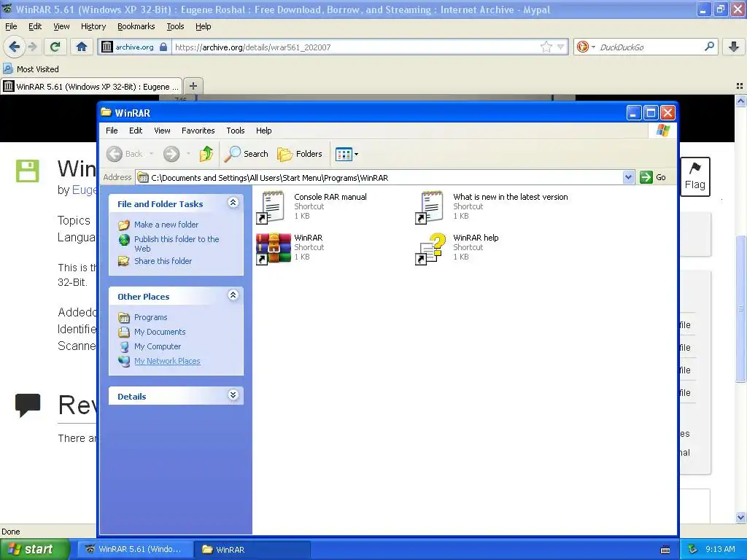747x560 pixels.
Task: Expand the Details panel
Action: [233, 394]
